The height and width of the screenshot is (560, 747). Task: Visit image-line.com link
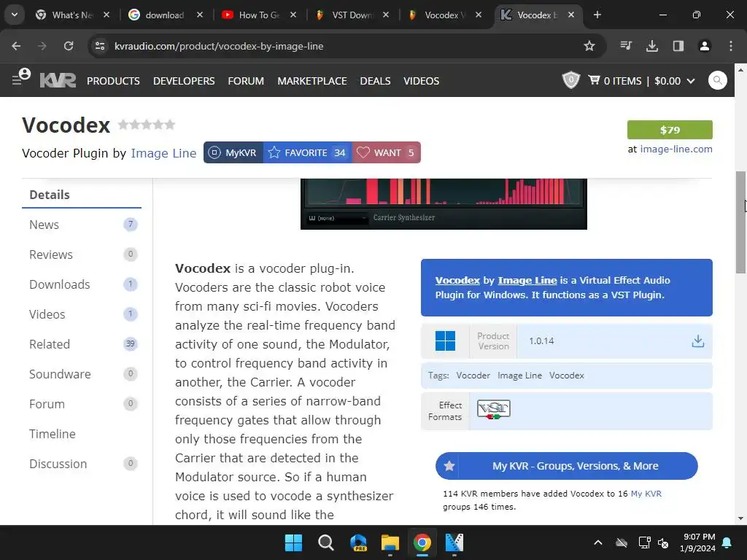[676, 149]
